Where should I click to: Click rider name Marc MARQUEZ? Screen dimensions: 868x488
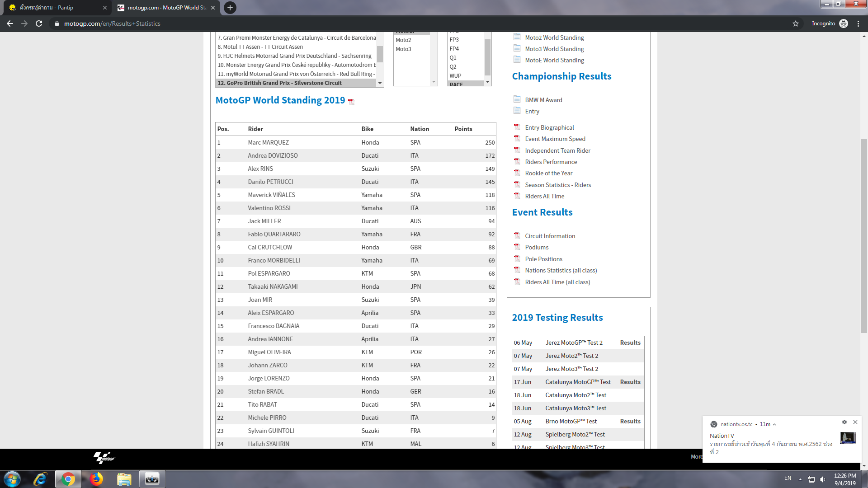pyautogui.click(x=268, y=142)
